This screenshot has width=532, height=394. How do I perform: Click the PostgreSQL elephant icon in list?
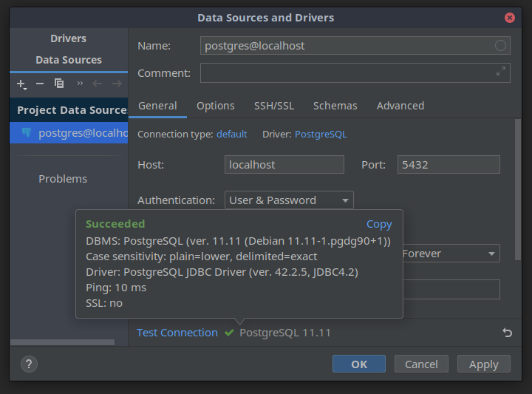click(x=27, y=132)
